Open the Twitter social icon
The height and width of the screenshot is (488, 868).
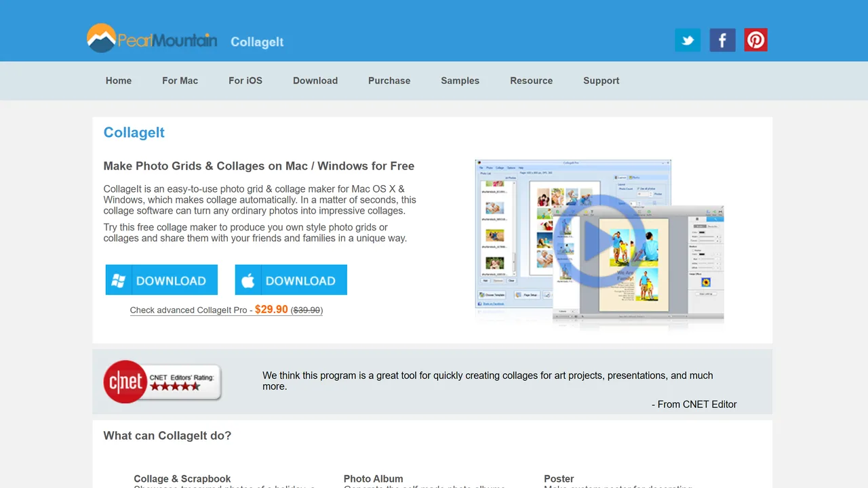click(688, 41)
